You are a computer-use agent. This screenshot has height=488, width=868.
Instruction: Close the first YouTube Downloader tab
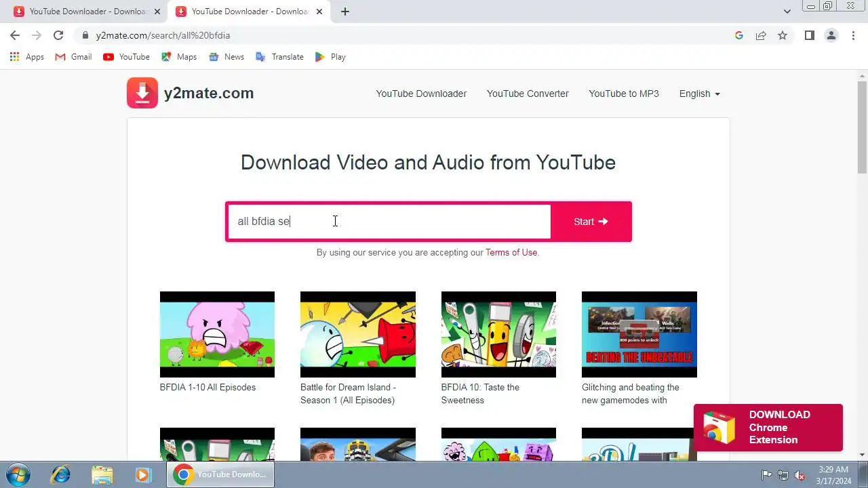157,12
